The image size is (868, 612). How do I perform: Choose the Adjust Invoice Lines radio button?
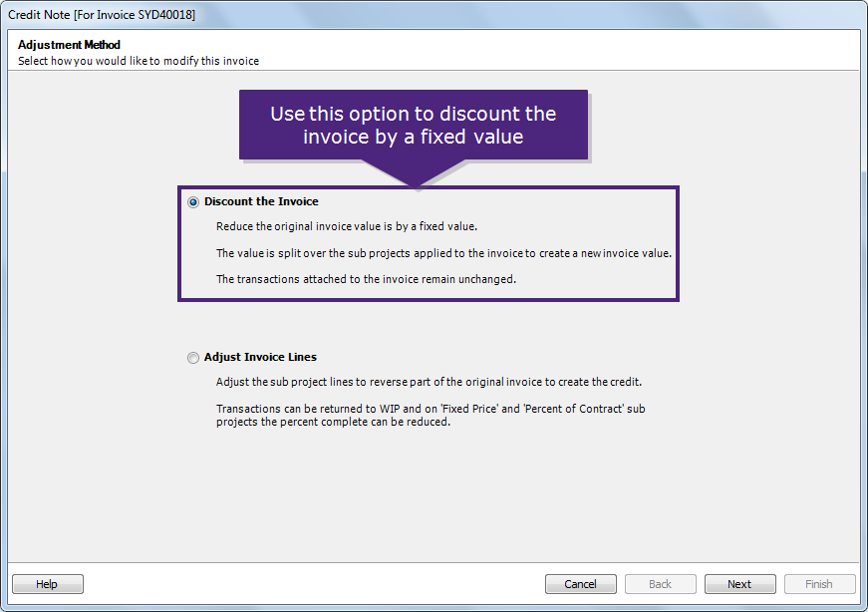click(193, 358)
